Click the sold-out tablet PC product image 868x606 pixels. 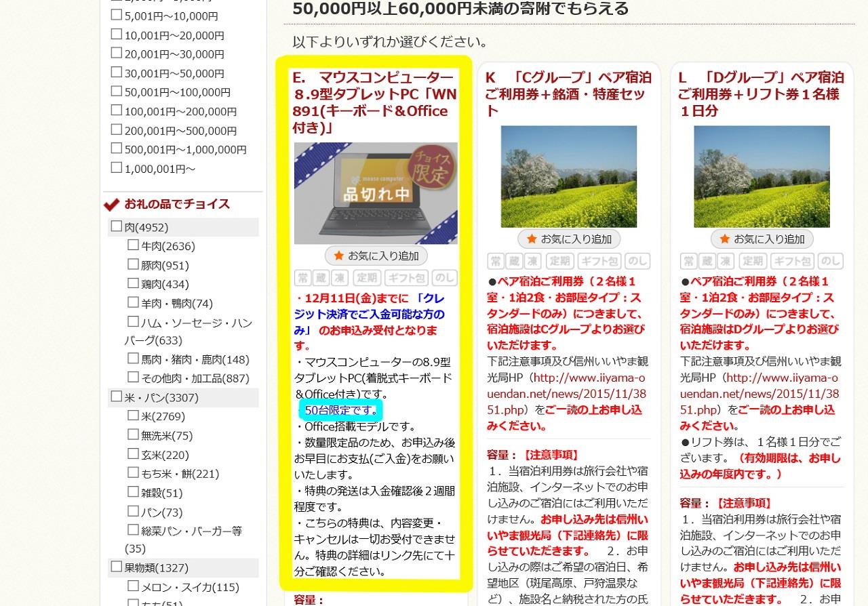click(x=376, y=193)
